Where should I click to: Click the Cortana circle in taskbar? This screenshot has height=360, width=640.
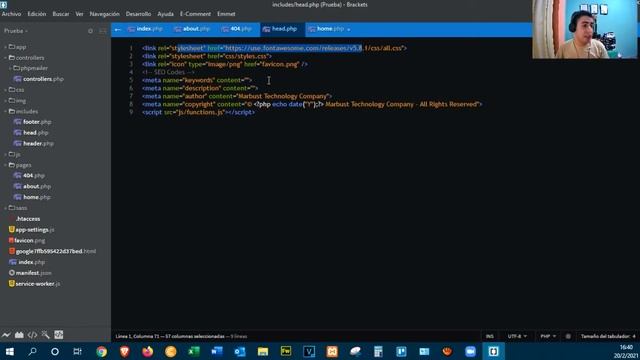coord(55,351)
